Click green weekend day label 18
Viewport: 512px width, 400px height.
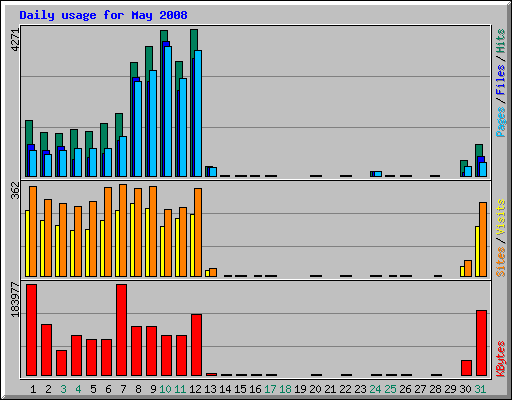pos(285,389)
